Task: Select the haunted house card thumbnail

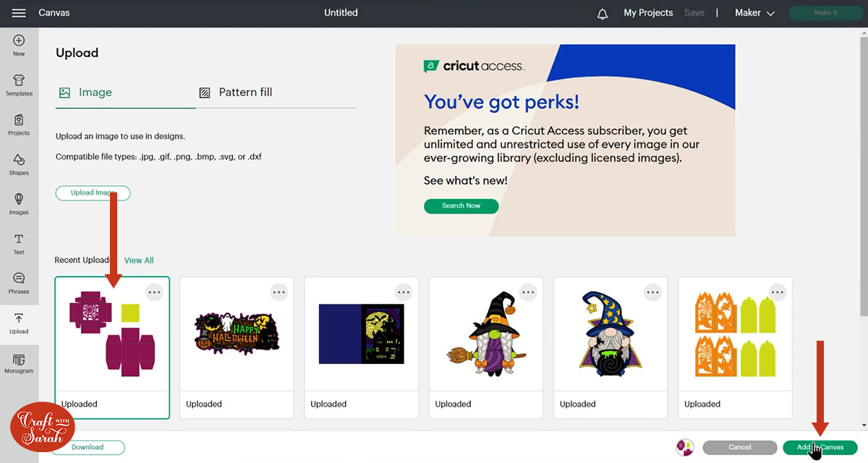Action: 361,334
